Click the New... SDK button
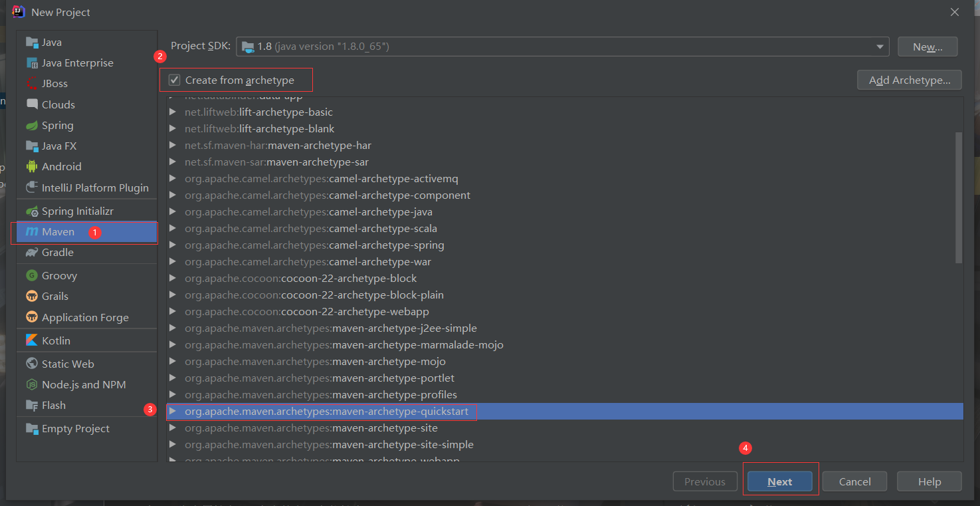Viewport: 980px width, 506px height. [928, 47]
